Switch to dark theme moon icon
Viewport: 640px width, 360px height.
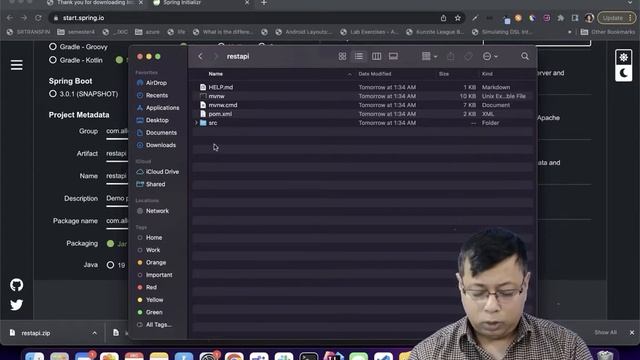(623, 73)
